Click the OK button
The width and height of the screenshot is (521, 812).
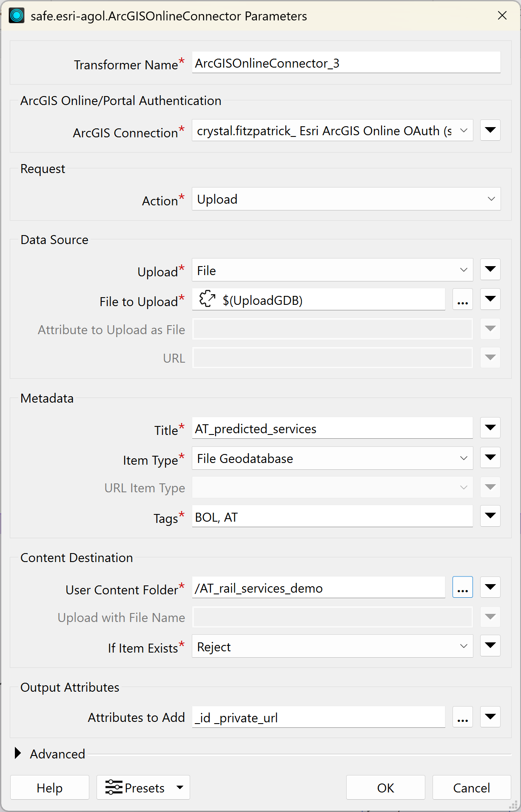(386, 787)
